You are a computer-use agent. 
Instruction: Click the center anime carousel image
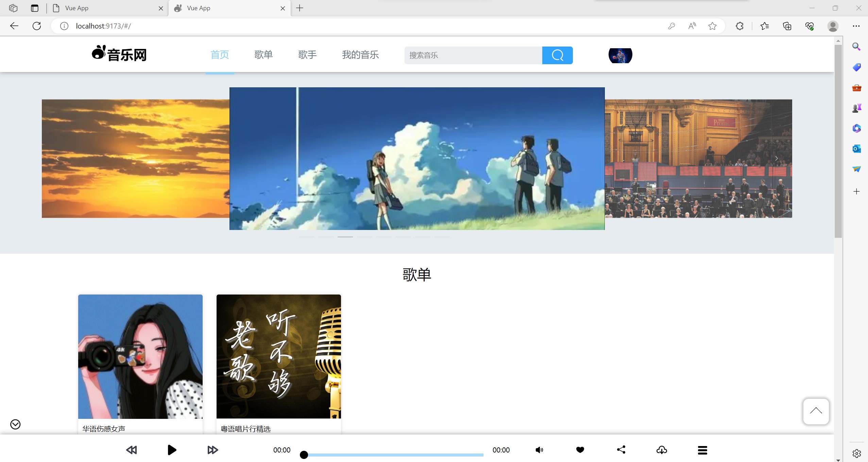coord(417,159)
